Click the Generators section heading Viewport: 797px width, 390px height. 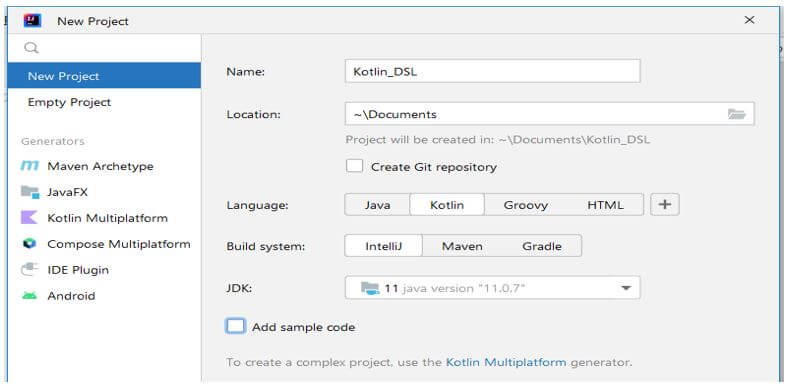click(53, 141)
